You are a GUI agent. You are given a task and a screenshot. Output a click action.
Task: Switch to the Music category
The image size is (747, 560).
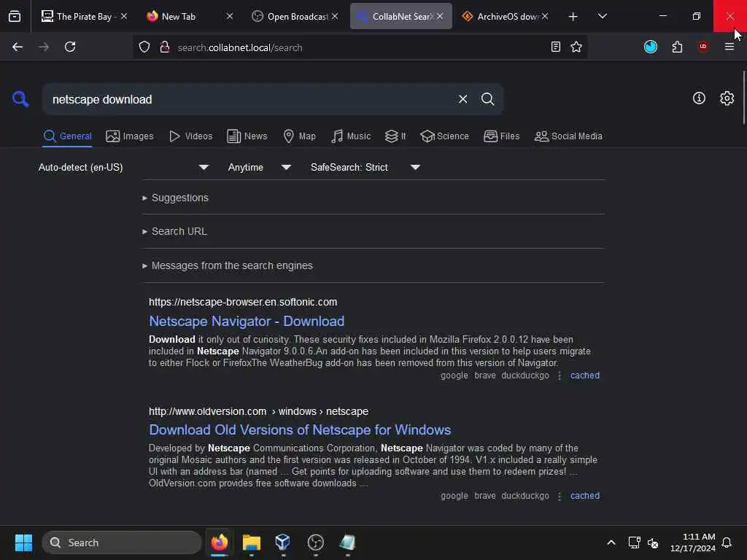coord(351,136)
